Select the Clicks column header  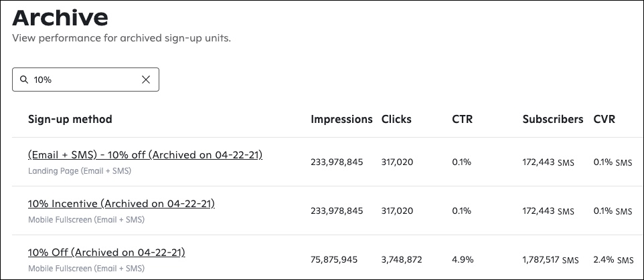pyautogui.click(x=396, y=119)
